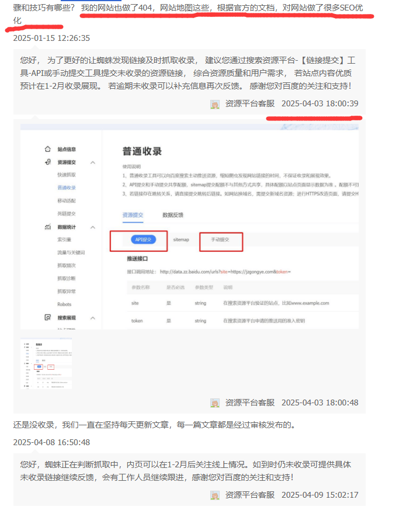Open the small thumbnail below the large screenshot
The height and width of the screenshot is (510, 420).
coord(46,363)
